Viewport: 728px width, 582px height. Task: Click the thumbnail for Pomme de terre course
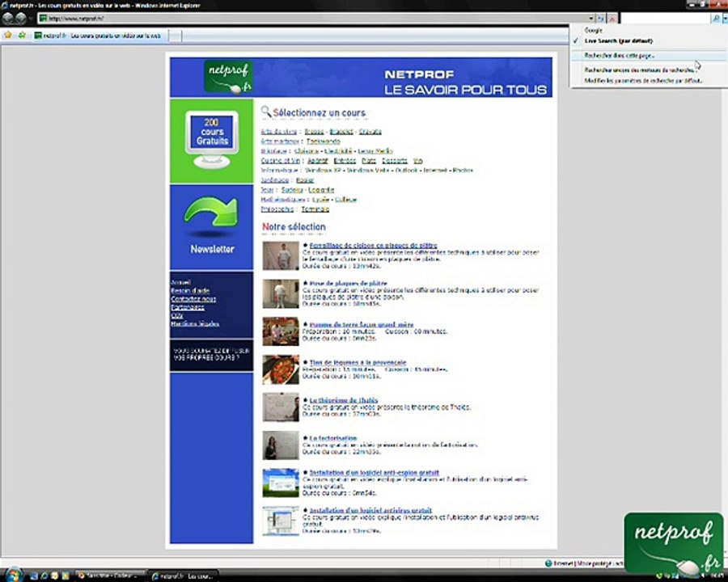click(281, 331)
